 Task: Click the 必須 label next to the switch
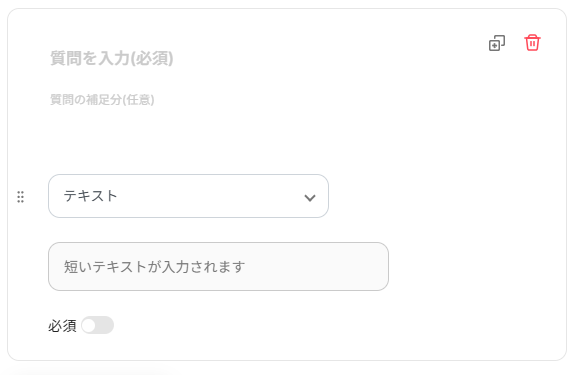62,326
